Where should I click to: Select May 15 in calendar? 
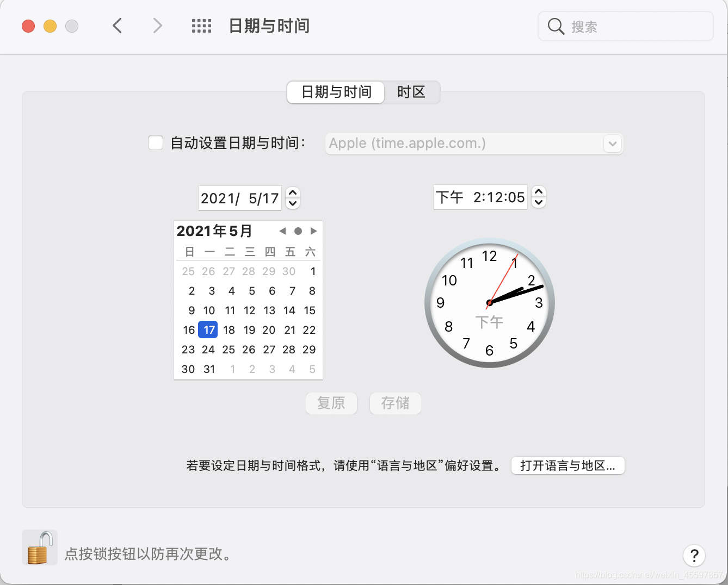[310, 310]
